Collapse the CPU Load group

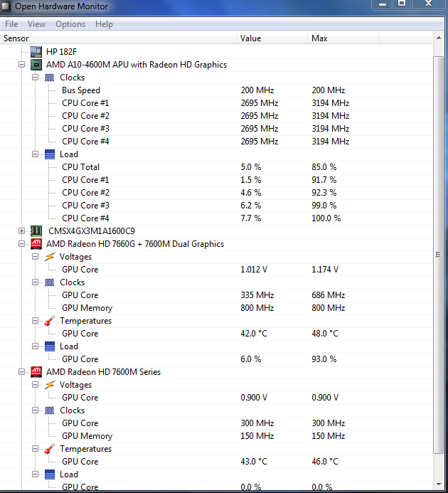tap(35, 154)
